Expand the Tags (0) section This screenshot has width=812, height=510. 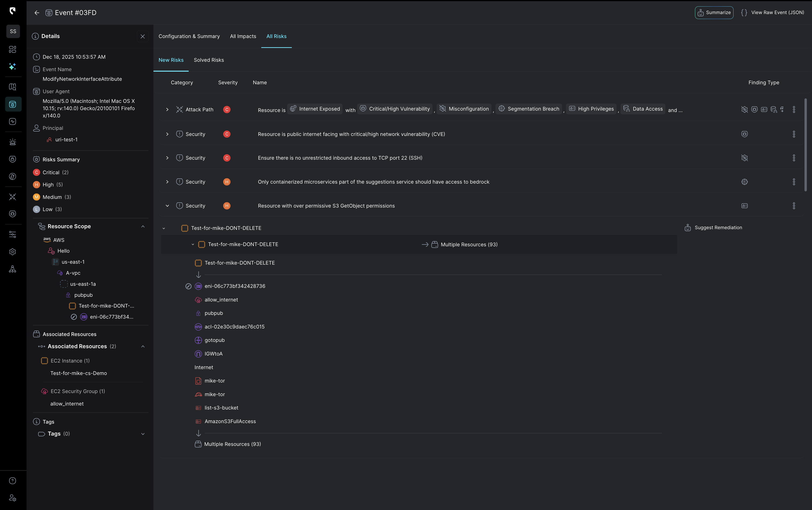(143, 434)
